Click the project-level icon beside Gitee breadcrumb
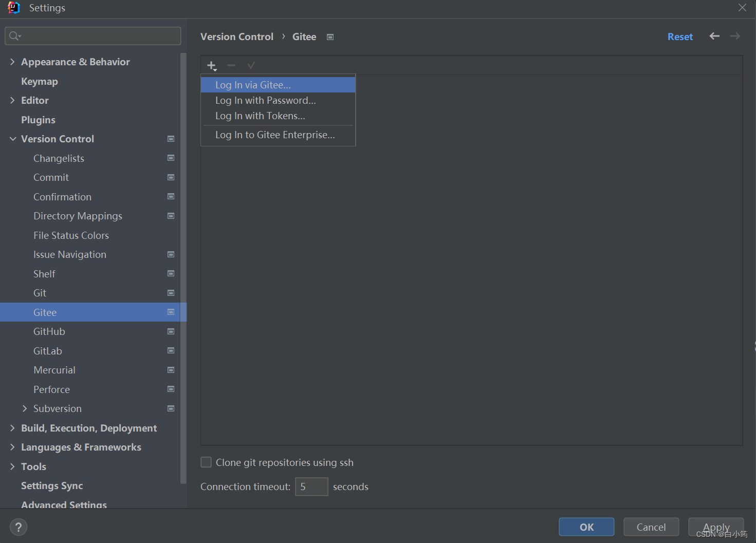Viewport: 756px width, 543px height. [330, 37]
